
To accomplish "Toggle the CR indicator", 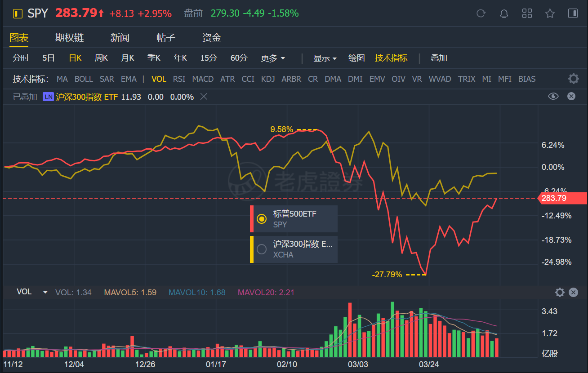I will [313, 79].
